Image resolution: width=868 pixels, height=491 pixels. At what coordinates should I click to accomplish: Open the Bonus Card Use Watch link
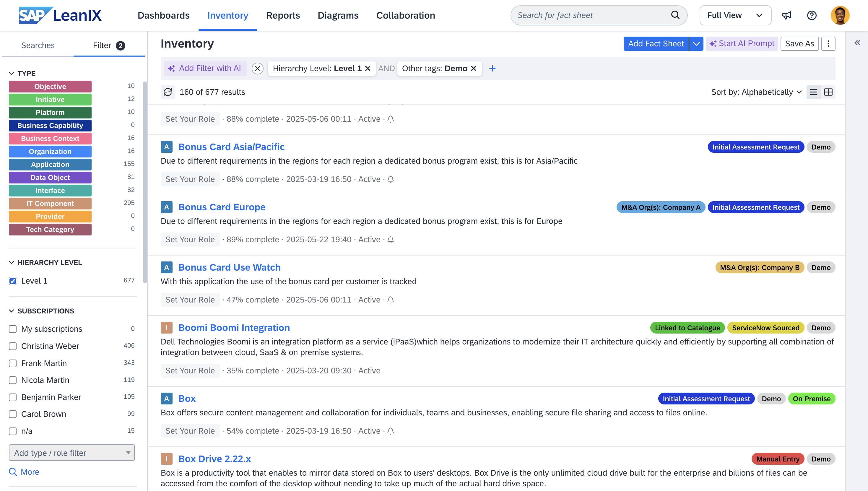coord(229,267)
